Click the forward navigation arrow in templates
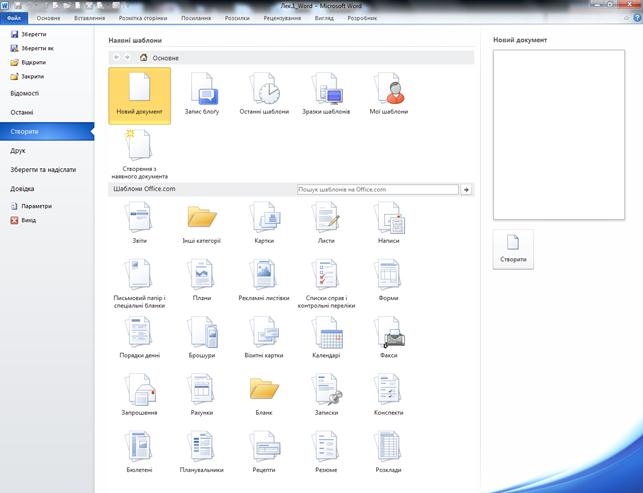 pyautogui.click(x=128, y=57)
